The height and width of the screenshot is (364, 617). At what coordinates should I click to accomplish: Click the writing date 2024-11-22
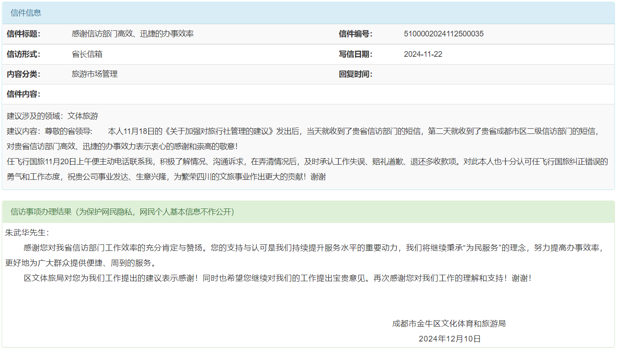point(423,54)
